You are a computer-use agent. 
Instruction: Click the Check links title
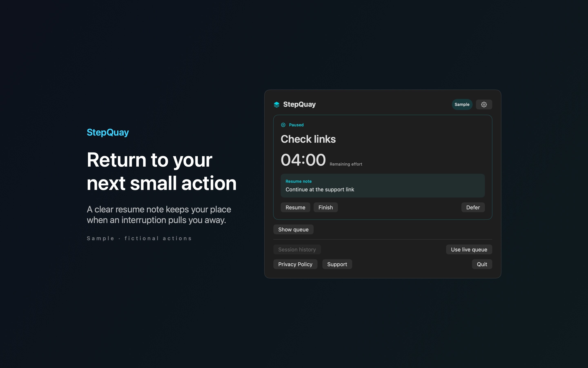click(308, 139)
